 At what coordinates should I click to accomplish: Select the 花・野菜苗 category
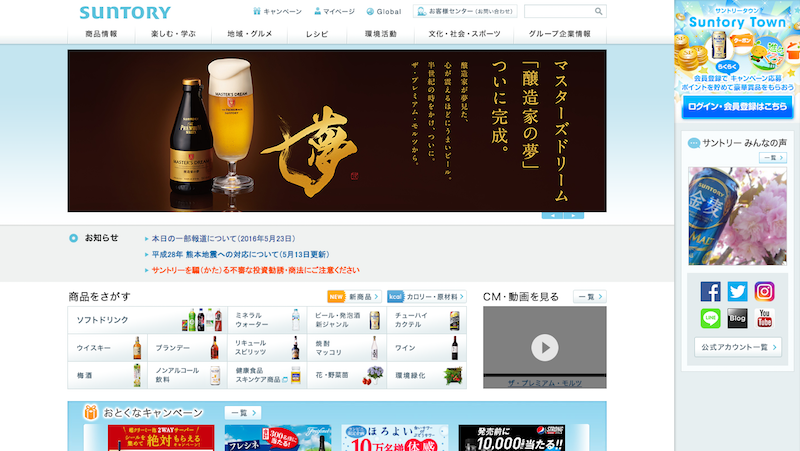[x=347, y=375]
